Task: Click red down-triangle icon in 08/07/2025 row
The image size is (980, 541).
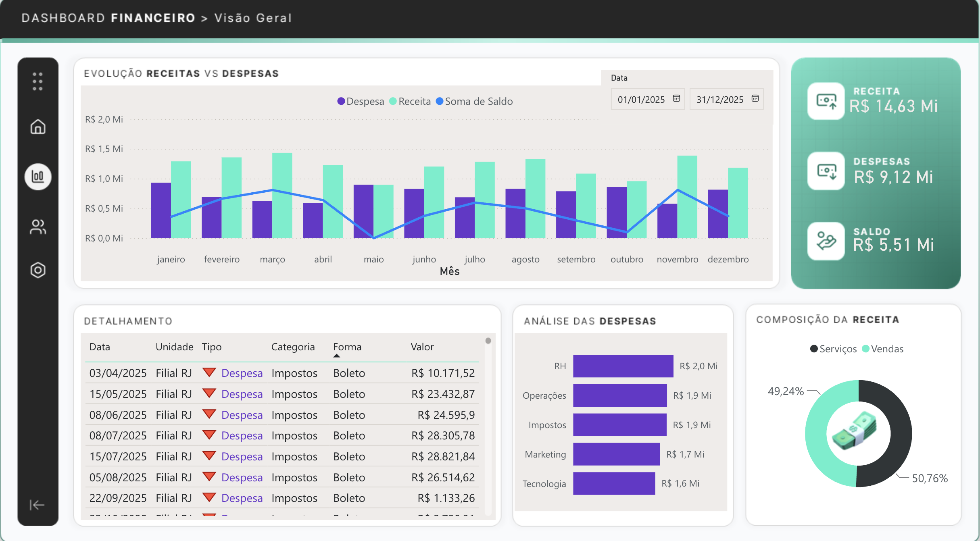Action: click(x=209, y=435)
